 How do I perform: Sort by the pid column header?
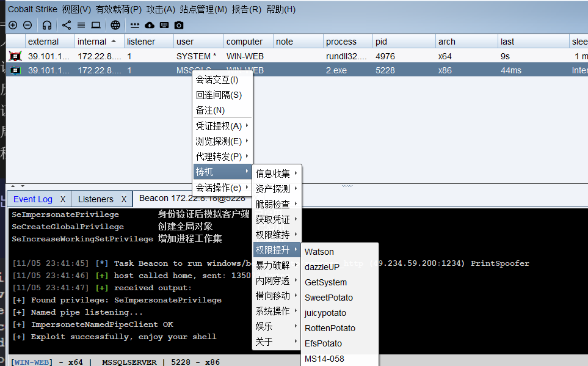pos(404,42)
